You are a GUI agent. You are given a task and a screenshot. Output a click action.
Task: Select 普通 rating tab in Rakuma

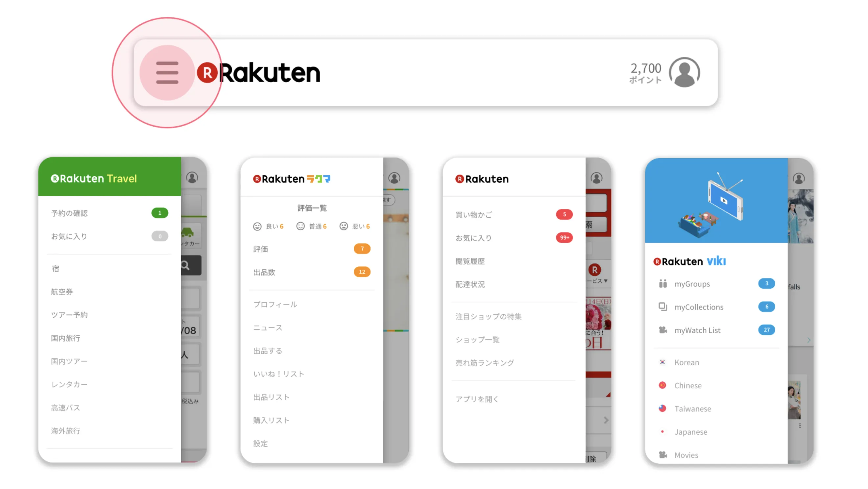pos(312,226)
